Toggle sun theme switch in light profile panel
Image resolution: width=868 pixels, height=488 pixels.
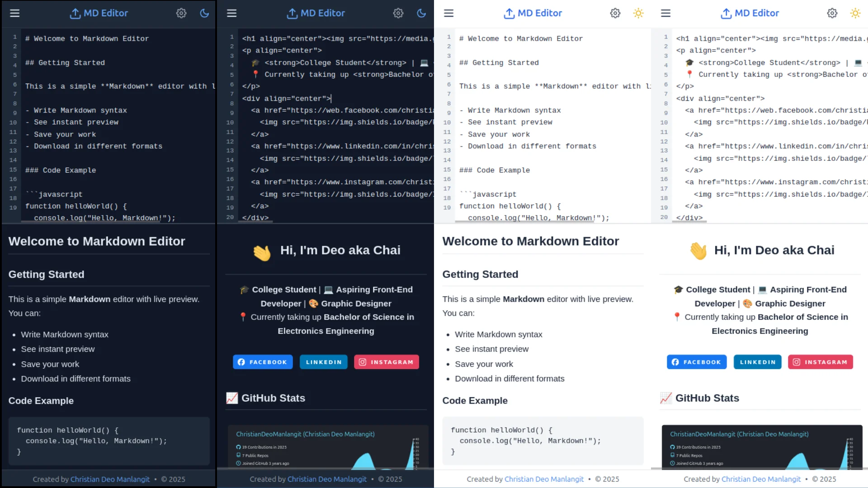pos(855,13)
